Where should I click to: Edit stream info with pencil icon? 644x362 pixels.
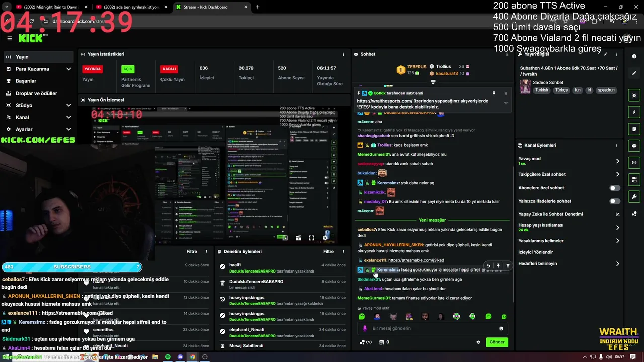coord(606,54)
